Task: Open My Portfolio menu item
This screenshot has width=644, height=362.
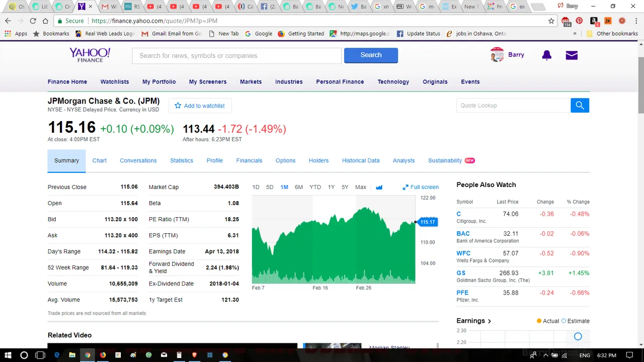Action: click(x=159, y=81)
